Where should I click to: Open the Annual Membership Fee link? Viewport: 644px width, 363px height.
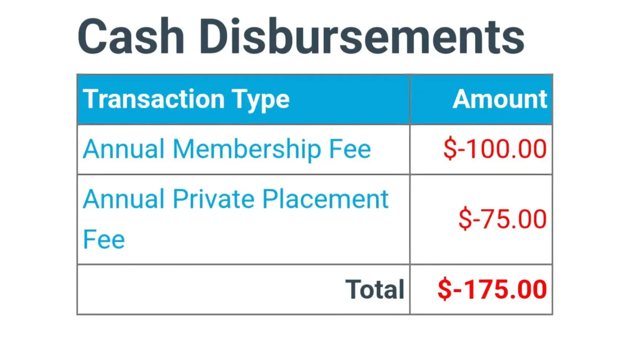[x=227, y=149]
